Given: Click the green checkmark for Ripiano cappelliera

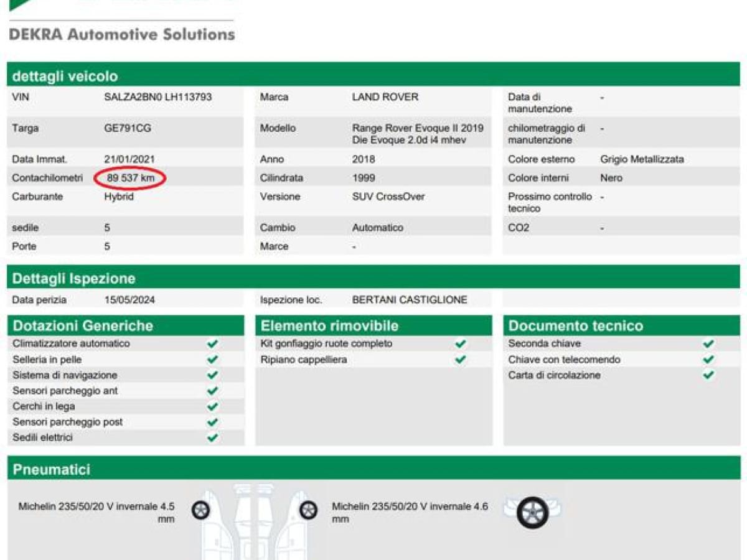Looking at the screenshot, I should 460,360.
